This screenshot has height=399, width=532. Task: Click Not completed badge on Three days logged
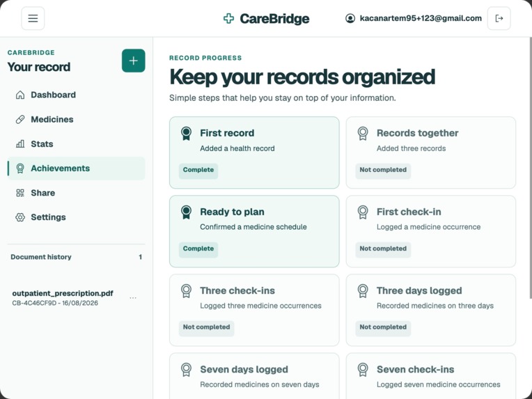coord(383,327)
